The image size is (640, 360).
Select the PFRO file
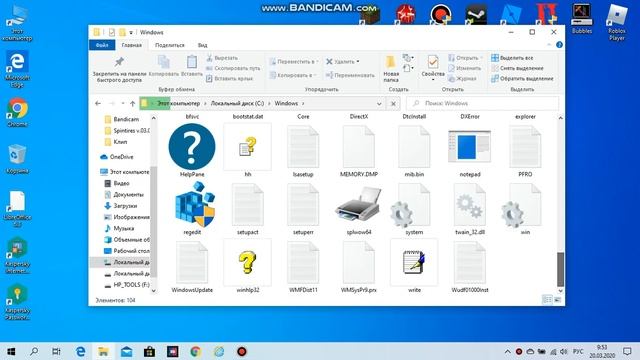click(x=525, y=147)
